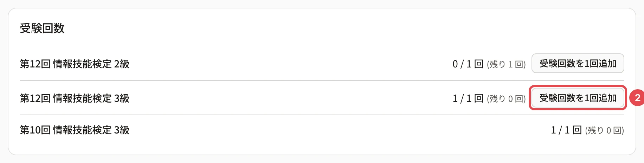Screen dimensions: 644x163
Task: Click 1 / 1 回 count in 第10回 row
Action: (x=566, y=130)
